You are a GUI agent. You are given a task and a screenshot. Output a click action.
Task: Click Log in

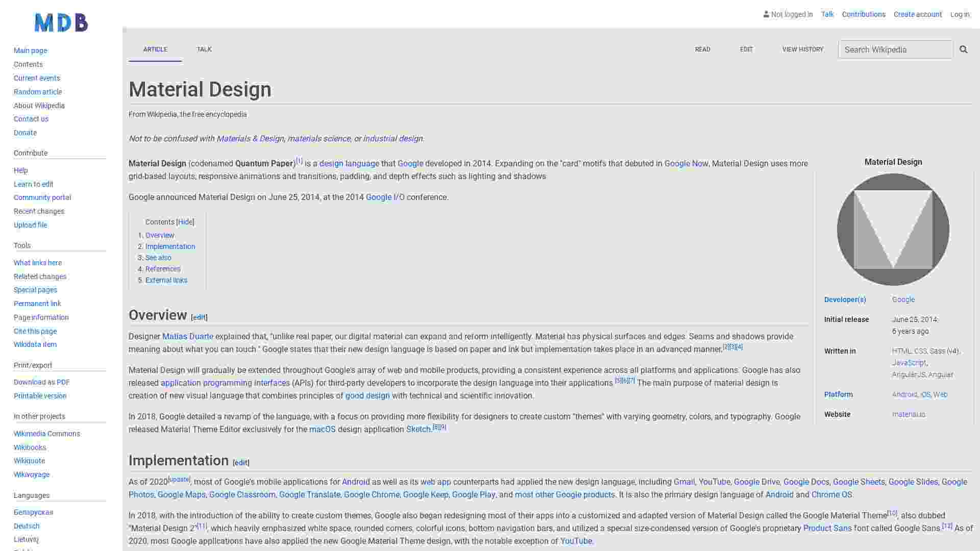tap(960, 14)
